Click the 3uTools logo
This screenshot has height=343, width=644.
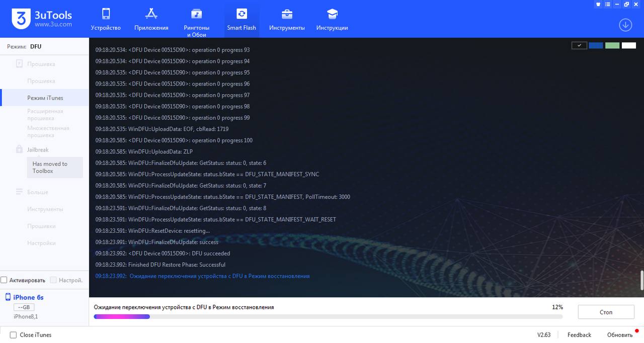(x=42, y=19)
